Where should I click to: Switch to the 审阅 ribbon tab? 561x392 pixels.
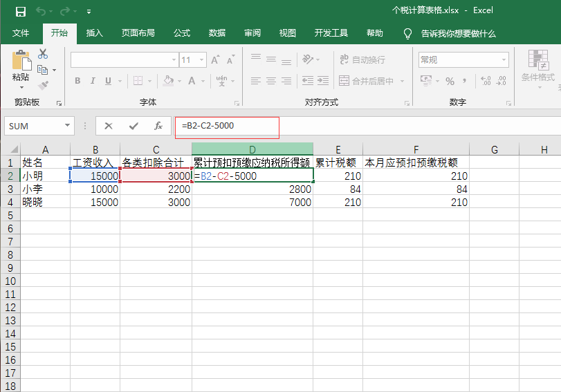[x=252, y=33]
